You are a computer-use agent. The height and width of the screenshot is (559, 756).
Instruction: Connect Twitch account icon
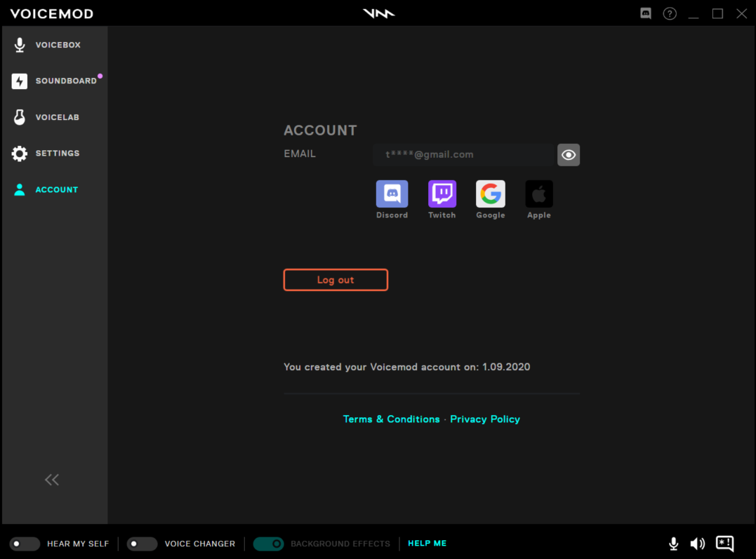tap(442, 194)
